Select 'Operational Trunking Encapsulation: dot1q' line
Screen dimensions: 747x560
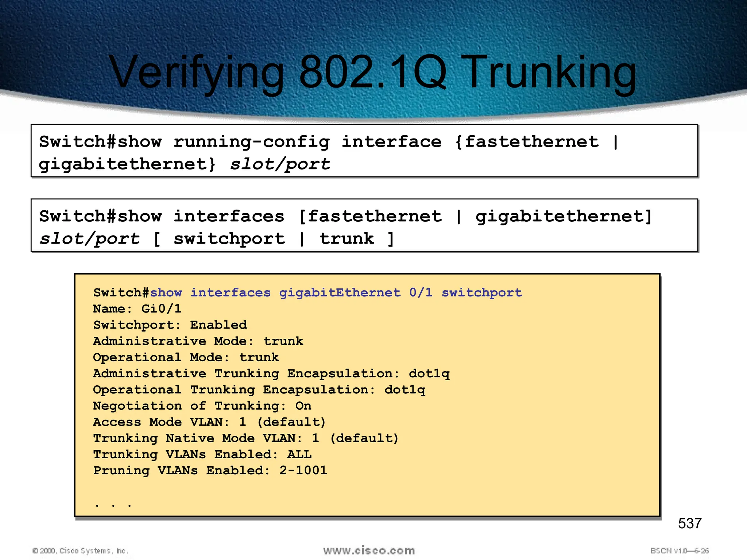point(259,390)
